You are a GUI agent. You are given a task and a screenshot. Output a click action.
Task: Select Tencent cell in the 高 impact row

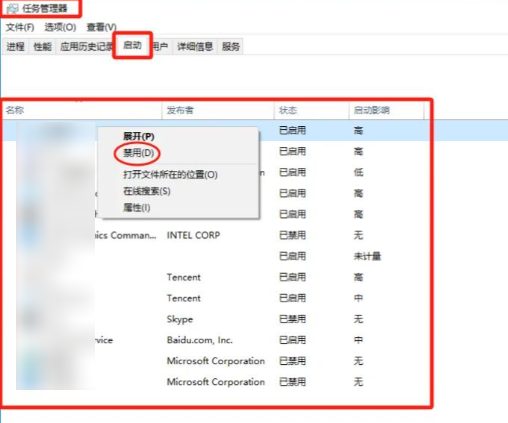pyautogui.click(x=184, y=277)
